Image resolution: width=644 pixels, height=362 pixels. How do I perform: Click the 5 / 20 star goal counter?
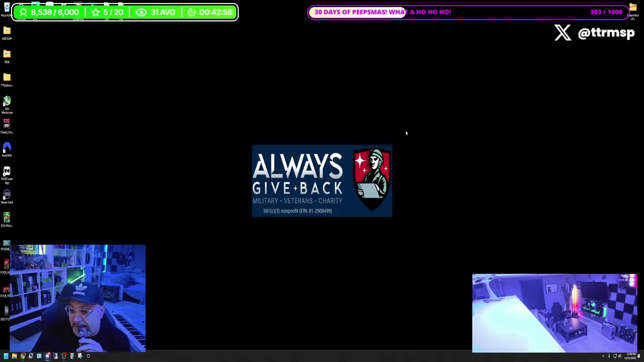[x=107, y=12]
